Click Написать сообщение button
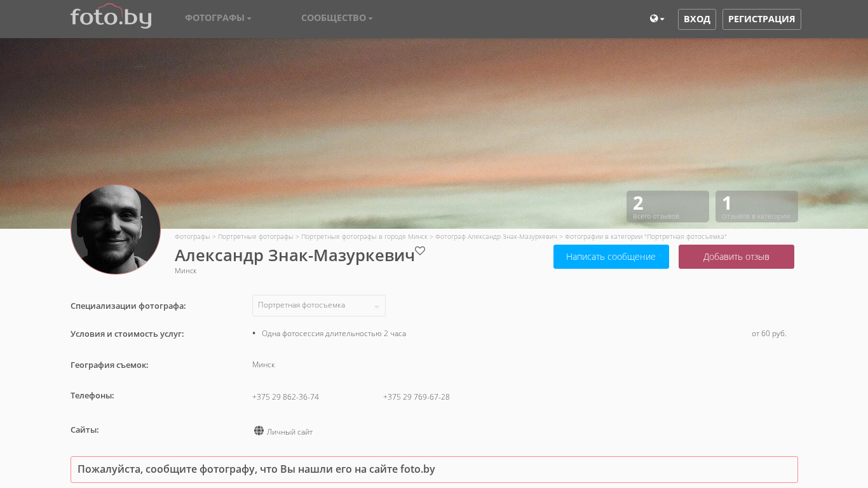 coord(611,257)
